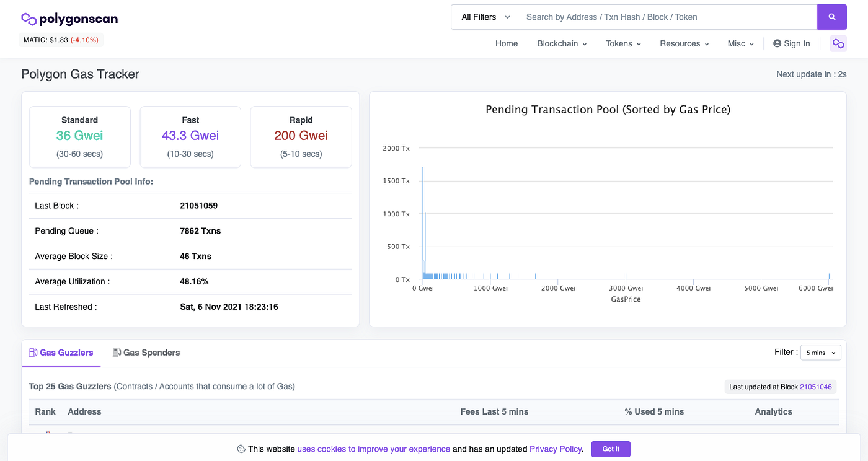Click in the address search field

coord(668,17)
